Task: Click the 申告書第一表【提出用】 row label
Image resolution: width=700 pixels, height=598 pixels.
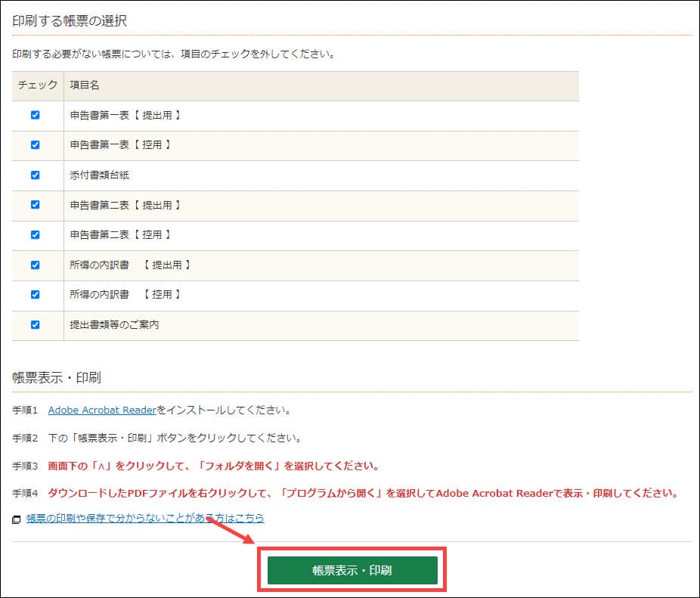Action: (125, 116)
